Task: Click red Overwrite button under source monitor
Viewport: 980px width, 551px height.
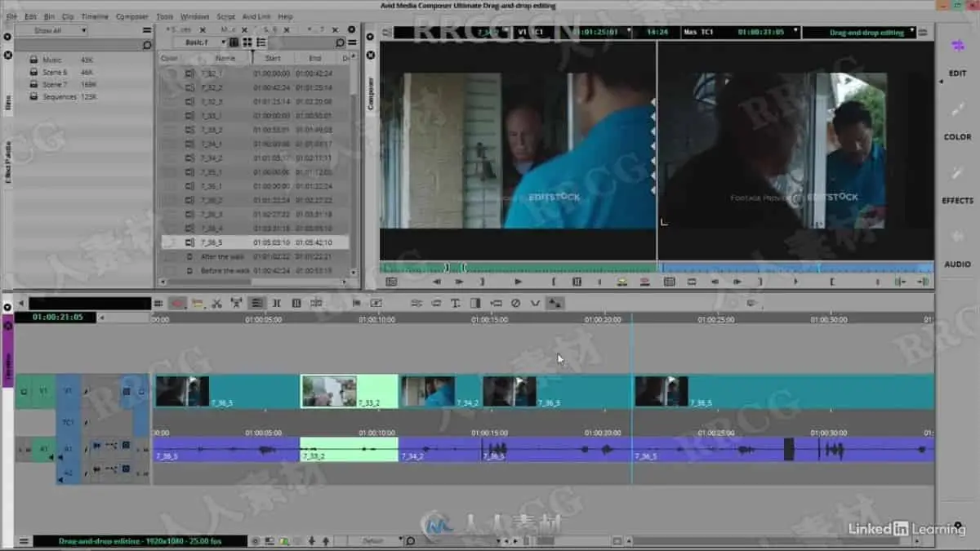Action: click(645, 282)
